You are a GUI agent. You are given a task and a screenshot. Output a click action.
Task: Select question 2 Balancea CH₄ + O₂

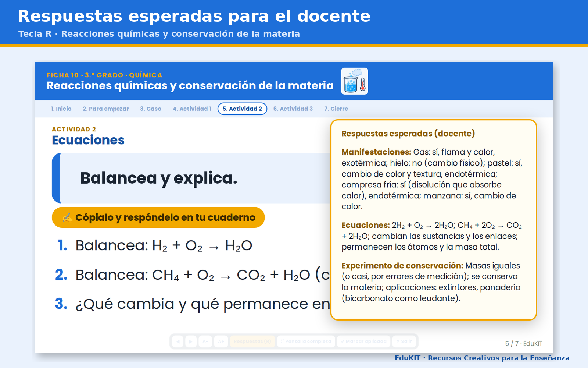click(x=193, y=275)
